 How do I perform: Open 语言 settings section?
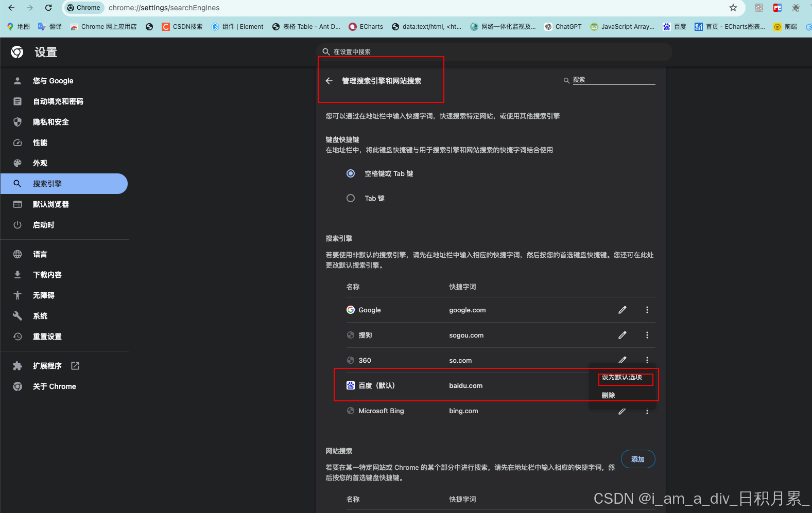pos(64,254)
